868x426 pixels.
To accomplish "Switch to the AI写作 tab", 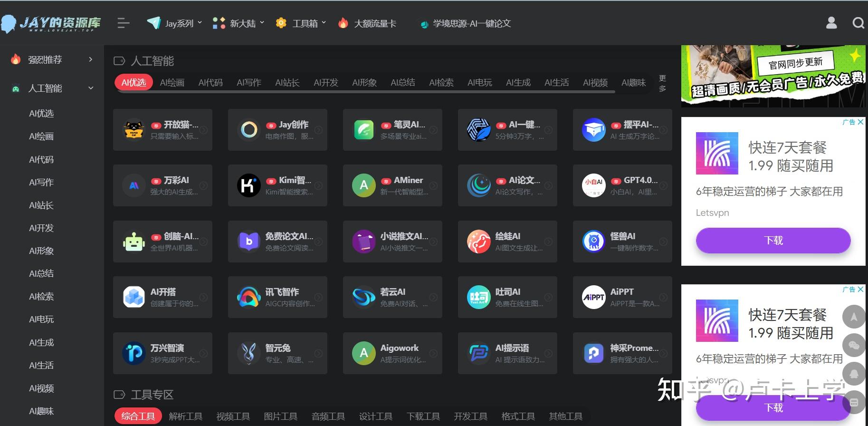I will point(249,82).
